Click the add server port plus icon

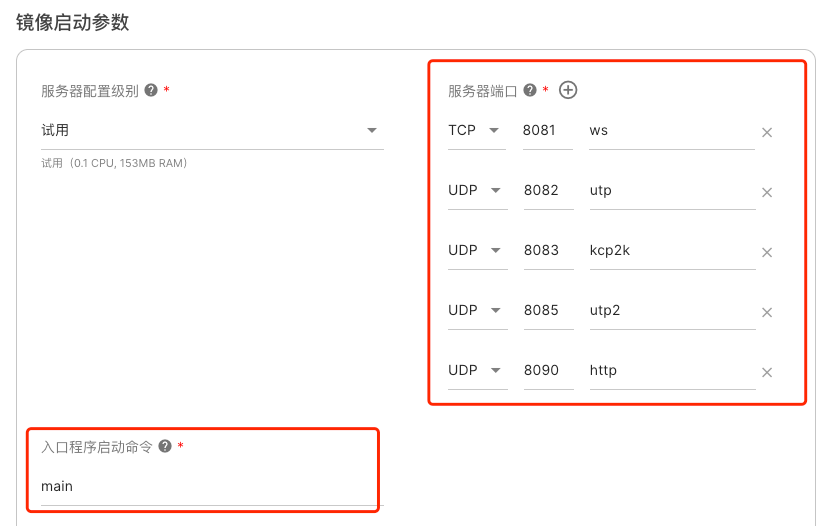click(568, 90)
